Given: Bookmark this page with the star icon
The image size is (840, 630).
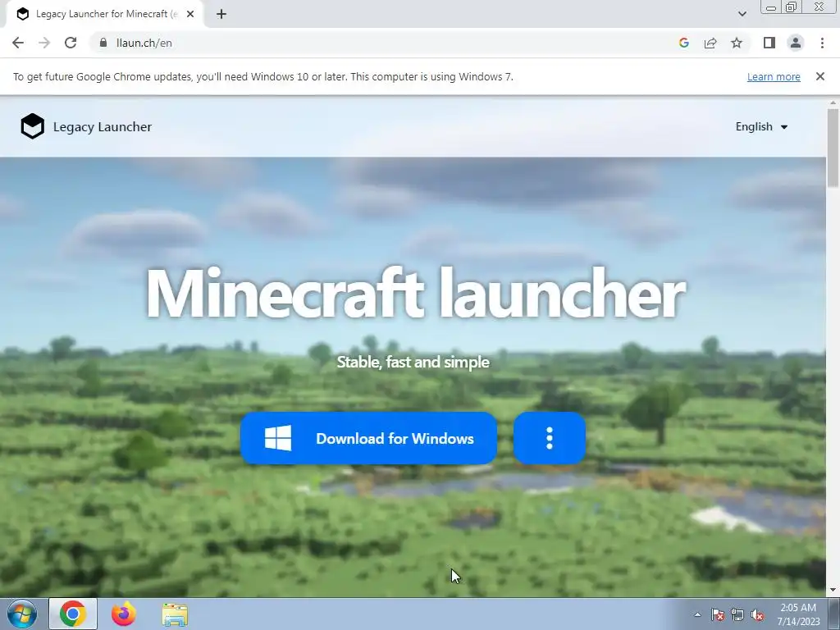Looking at the screenshot, I should coord(737,43).
